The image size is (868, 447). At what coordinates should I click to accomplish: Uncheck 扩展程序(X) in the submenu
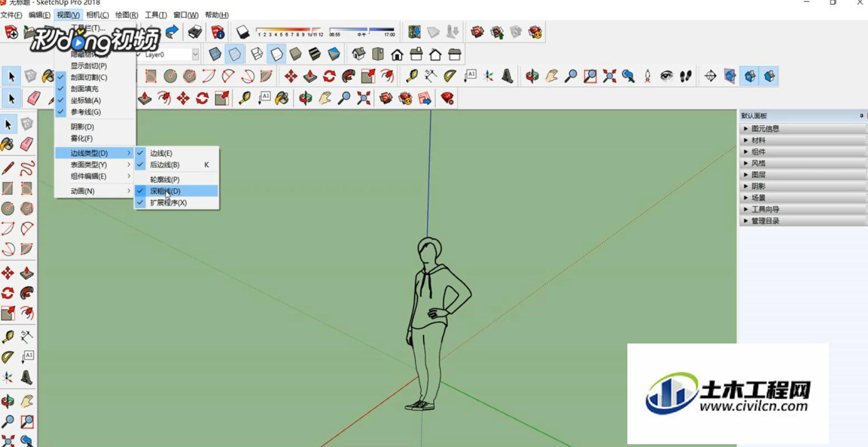[176, 203]
